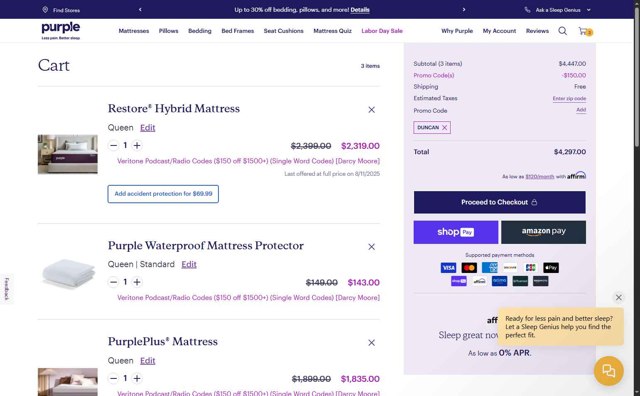The height and width of the screenshot is (396, 640).
Task: Dismiss the Sleep Genius chat popup
Action: coord(619,298)
